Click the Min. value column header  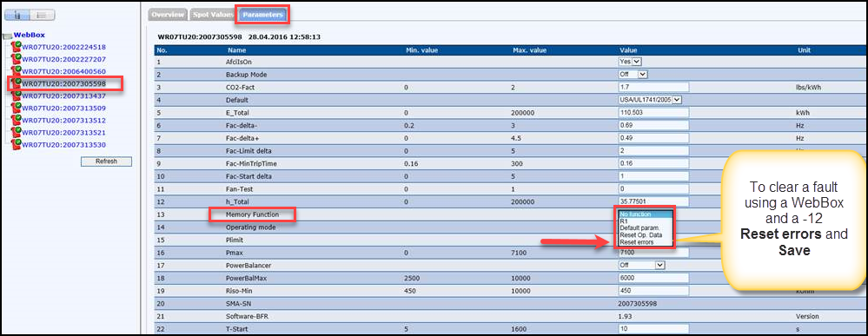click(x=421, y=49)
